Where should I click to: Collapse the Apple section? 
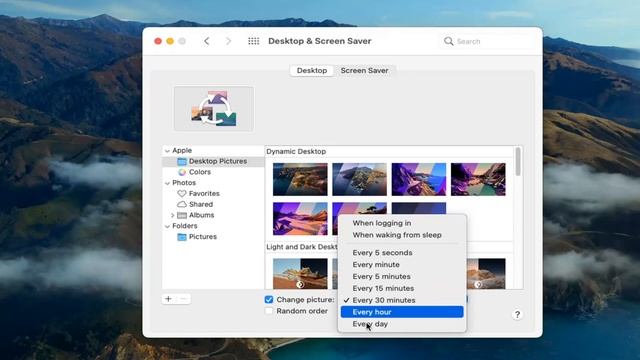(x=167, y=151)
